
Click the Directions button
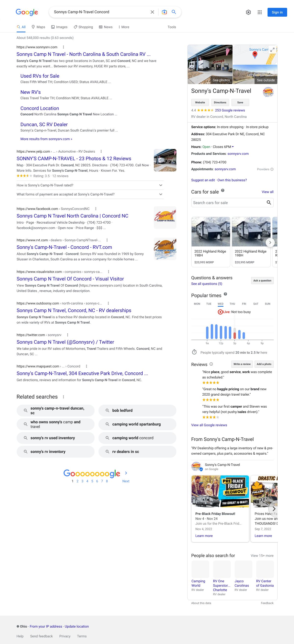click(x=220, y=102)
